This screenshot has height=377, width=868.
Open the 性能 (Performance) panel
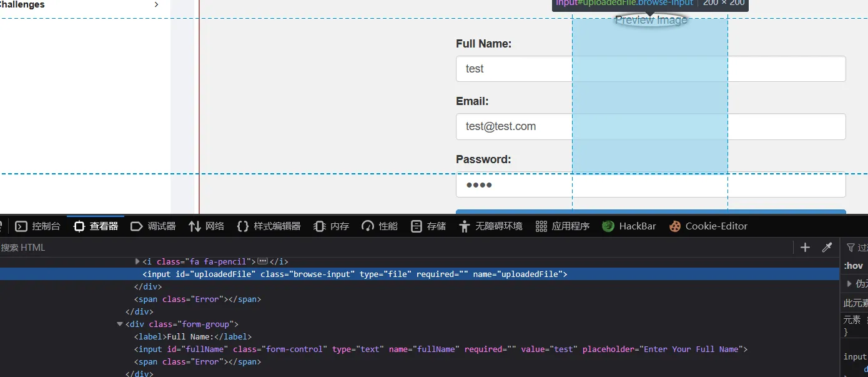(380, 226)
